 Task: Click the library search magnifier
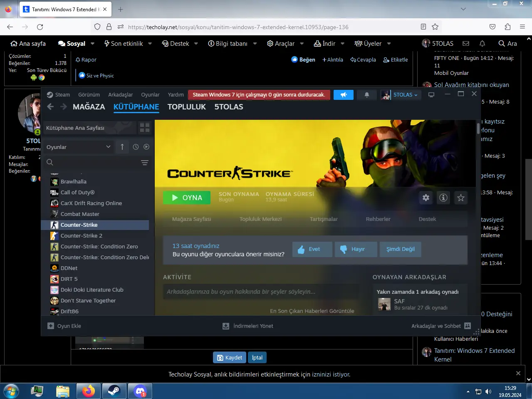click(50, 162)
